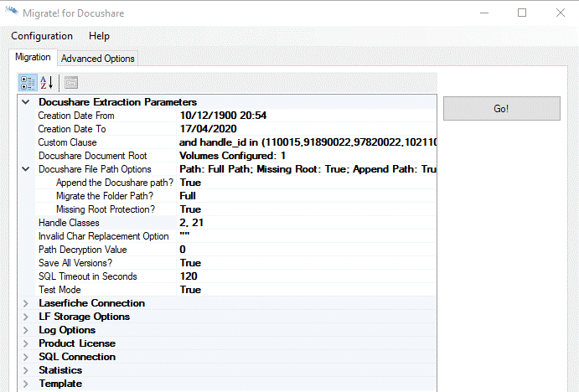Open the Property Pages toolbar icon
The width and height of the screenshot is (579, 392).
pyautogui.click(x=71, y=83)
